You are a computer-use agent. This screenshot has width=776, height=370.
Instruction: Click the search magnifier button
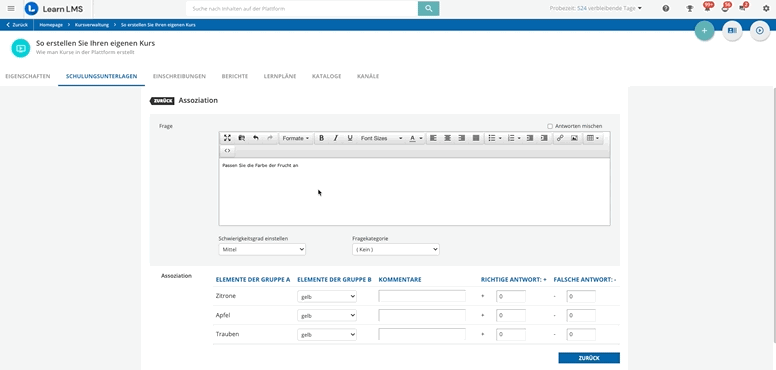[x=429, y=8]
